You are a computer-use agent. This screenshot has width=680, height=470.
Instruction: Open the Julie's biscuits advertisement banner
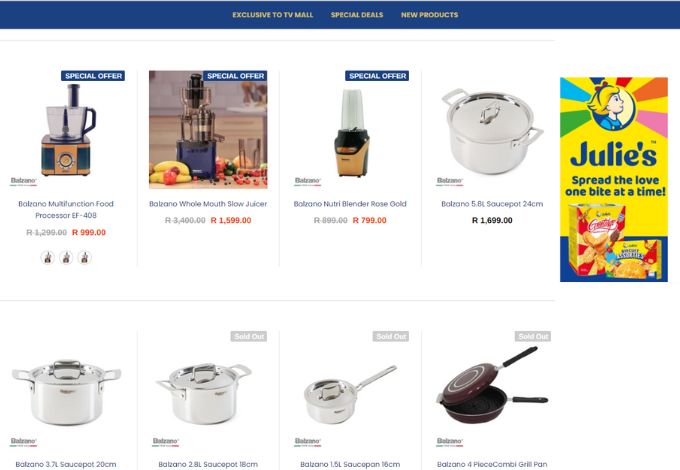[614, 180]
